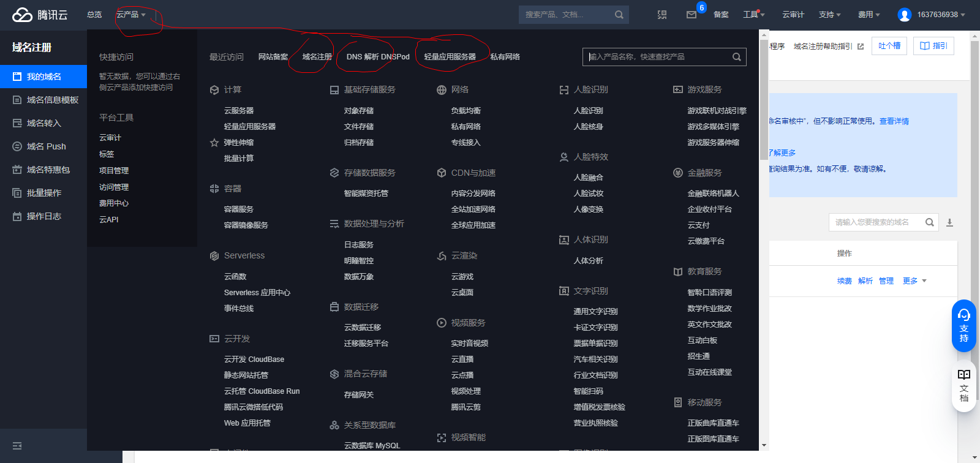The image size is (980, 463).
Task: Open 云审计 in the top navigation
Action: pos(793,15)
